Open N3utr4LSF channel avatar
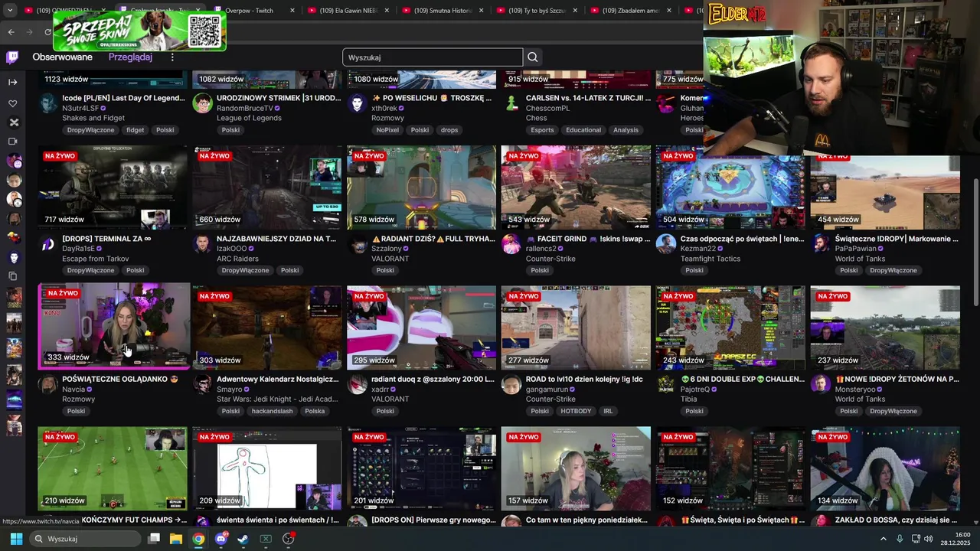The height and width of the screenshot is (551, 980). (x=48, y=103)
